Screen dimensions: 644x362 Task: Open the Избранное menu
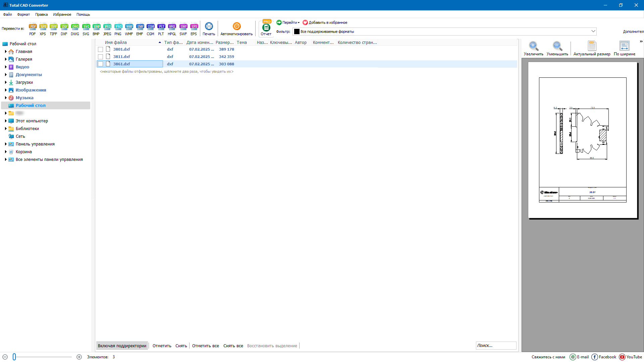pyautogui.click(x=62, y=14)
